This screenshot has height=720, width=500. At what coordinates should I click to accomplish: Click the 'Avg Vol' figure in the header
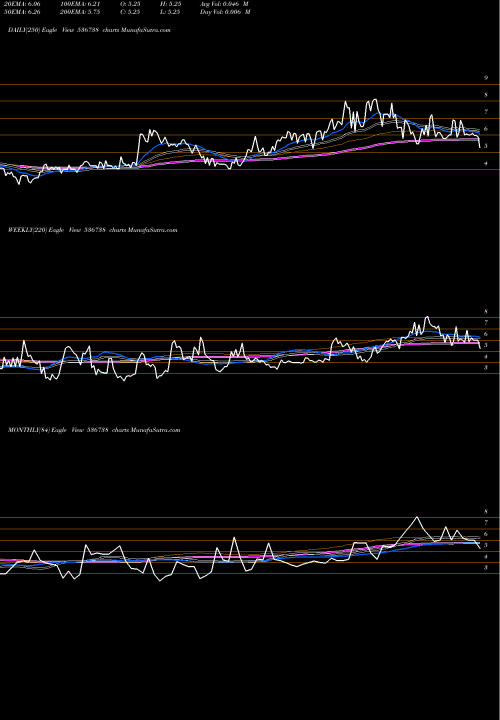[225, 4]
